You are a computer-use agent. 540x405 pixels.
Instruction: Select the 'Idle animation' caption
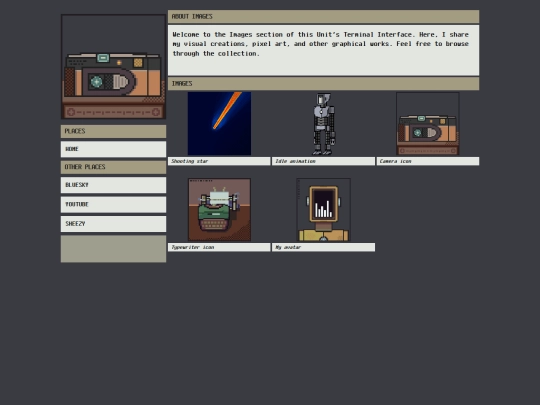coord(323,161)
